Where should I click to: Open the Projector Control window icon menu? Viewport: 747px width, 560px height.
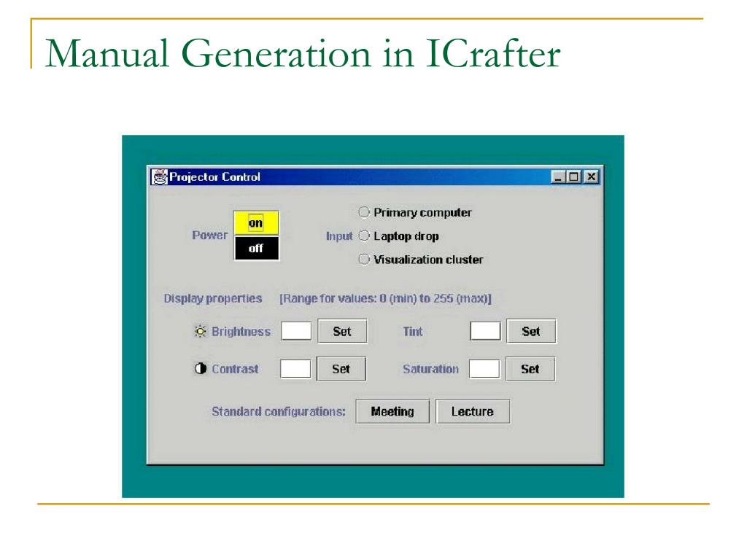[160, 176]
